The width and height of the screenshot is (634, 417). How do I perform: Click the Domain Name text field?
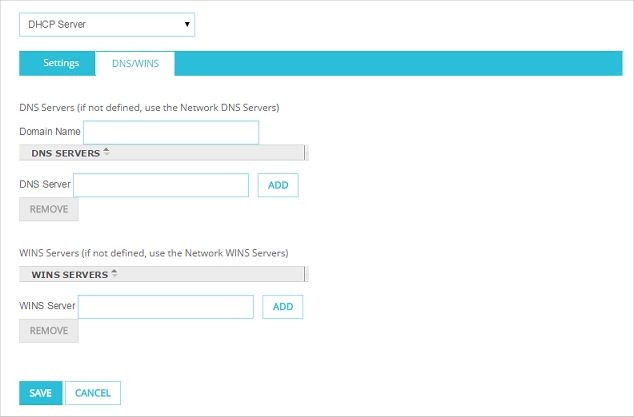[x=171, y=132]
